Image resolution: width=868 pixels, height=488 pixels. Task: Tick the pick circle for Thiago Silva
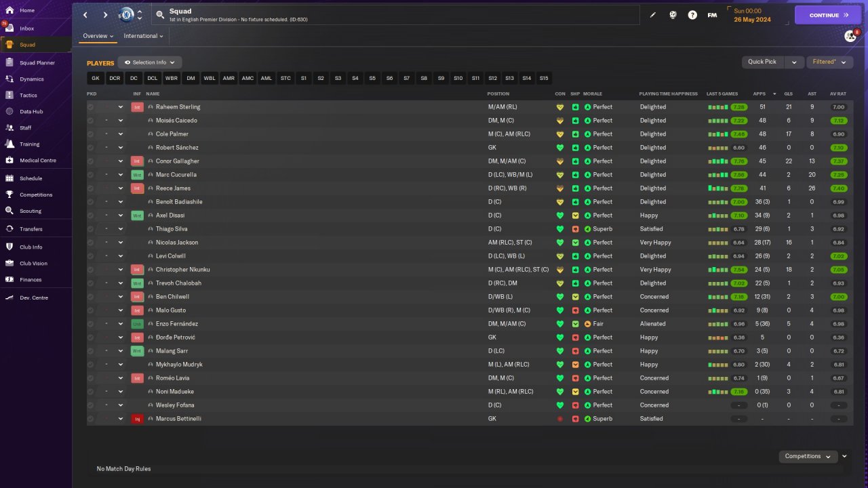pyautogui.click(x=90, y=229)
